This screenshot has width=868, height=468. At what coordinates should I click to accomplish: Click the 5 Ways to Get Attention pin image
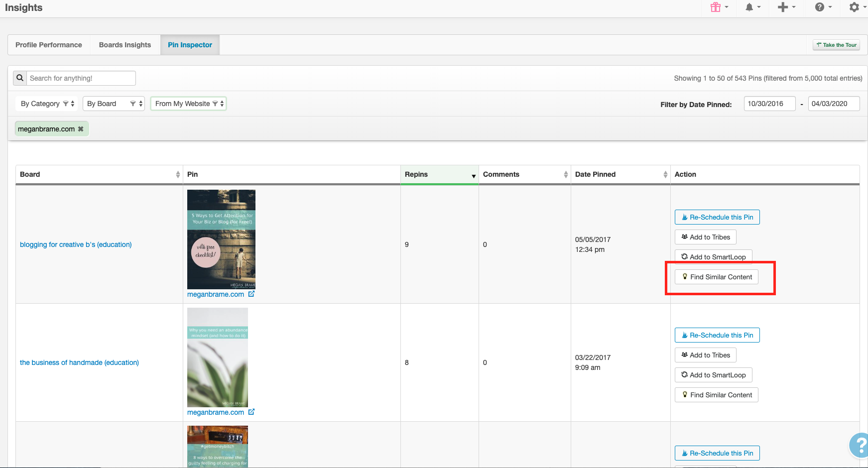tap(221, 239)
